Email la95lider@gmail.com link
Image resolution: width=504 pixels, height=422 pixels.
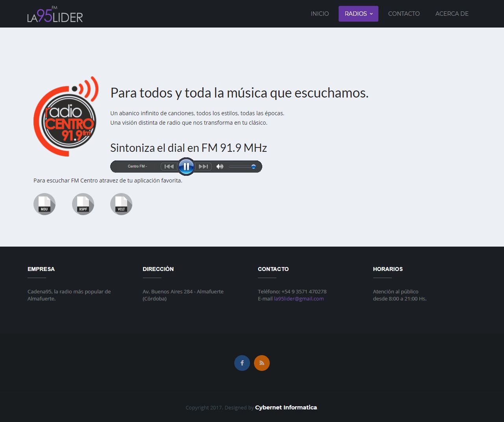(x=299, y=299)
